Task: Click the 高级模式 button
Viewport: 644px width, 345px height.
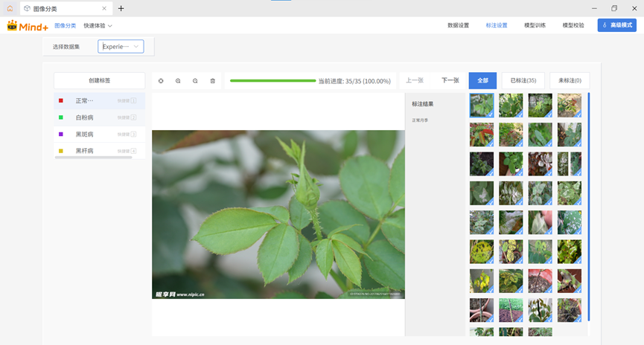Action: [616, 25]
